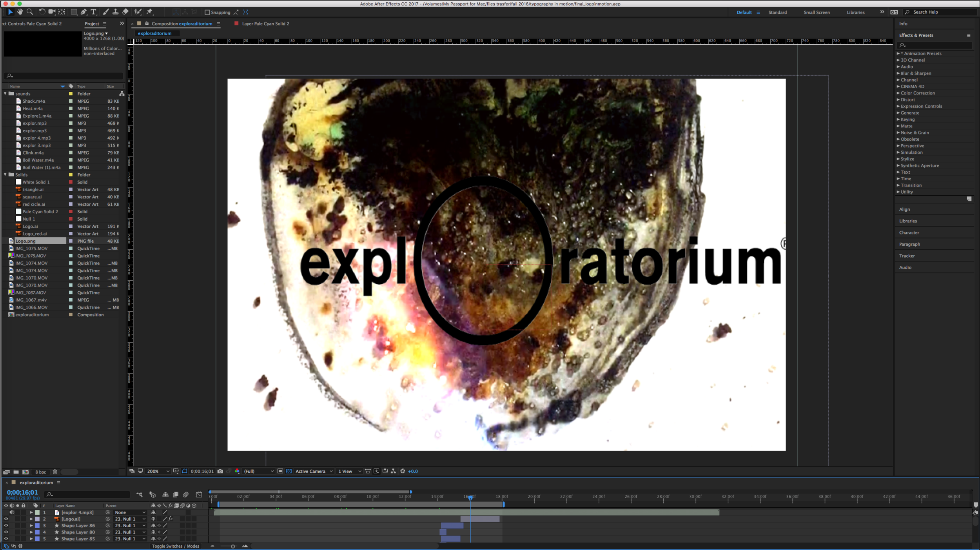Click the timeline zoom slider handle
Screen dimensions: 980x550
(x=233, y=546)
